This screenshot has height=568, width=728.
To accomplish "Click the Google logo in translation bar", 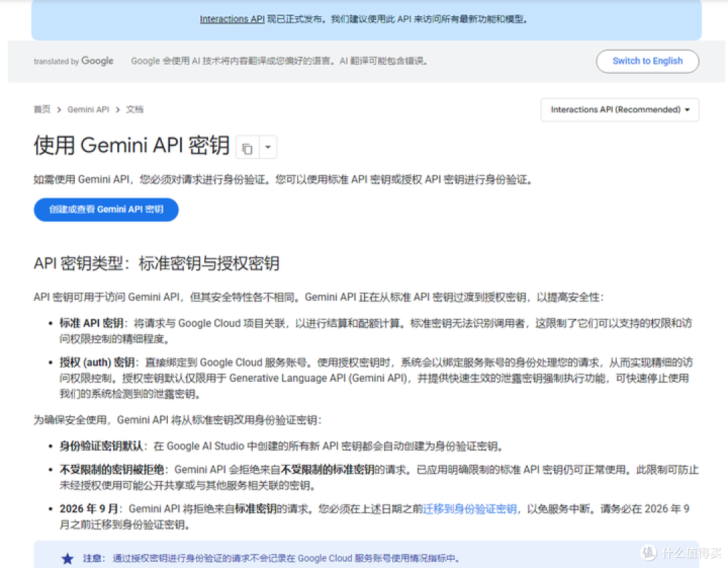I will coord(97,61).
